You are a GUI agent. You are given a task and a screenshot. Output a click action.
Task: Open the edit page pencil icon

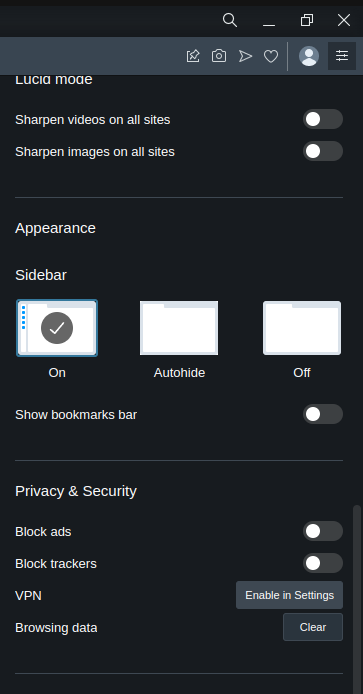[x=193, y=56]
